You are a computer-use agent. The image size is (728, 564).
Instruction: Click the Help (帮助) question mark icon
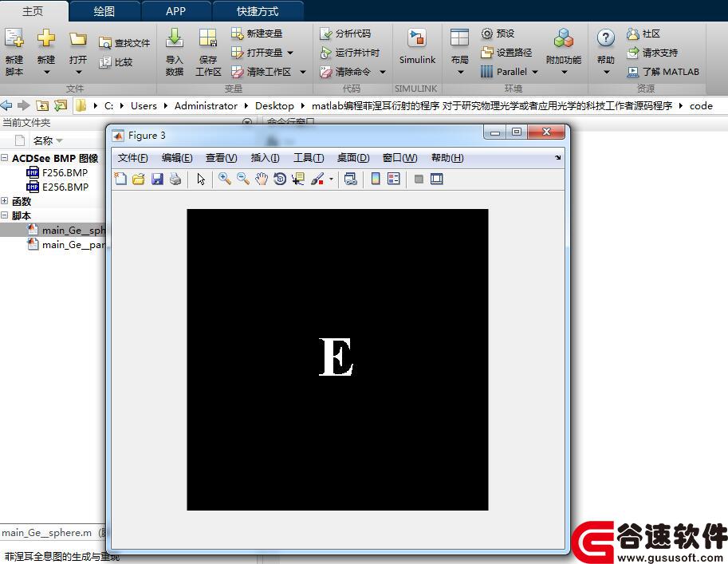point(606,38)
